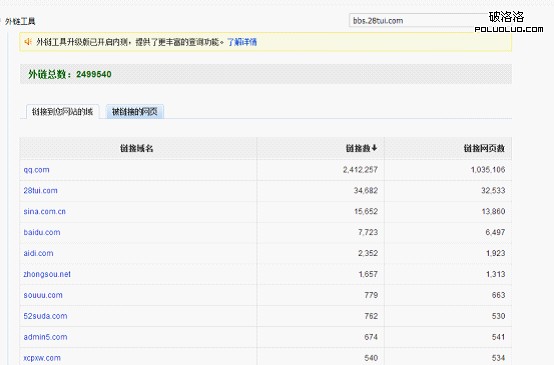Select page count 6,497 for baidu.com
This screenshot has height=365, width=554.
coord(495,232)
